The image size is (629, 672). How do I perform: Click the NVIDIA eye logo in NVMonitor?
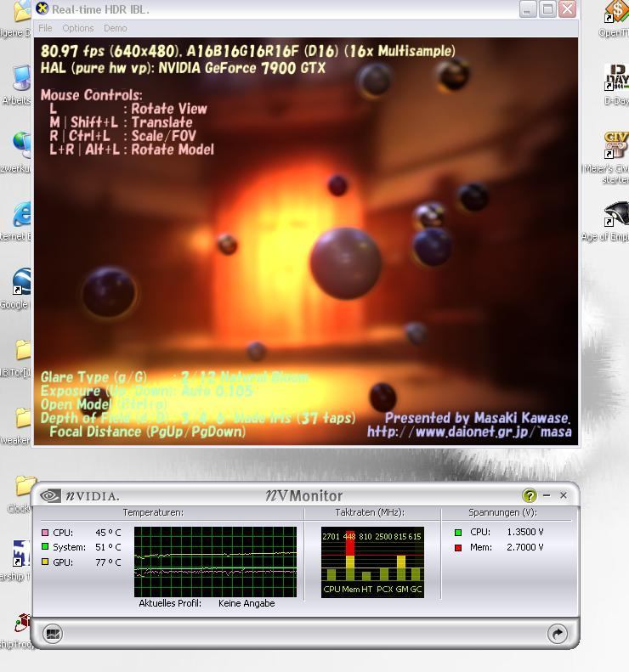tap(50, 496)
